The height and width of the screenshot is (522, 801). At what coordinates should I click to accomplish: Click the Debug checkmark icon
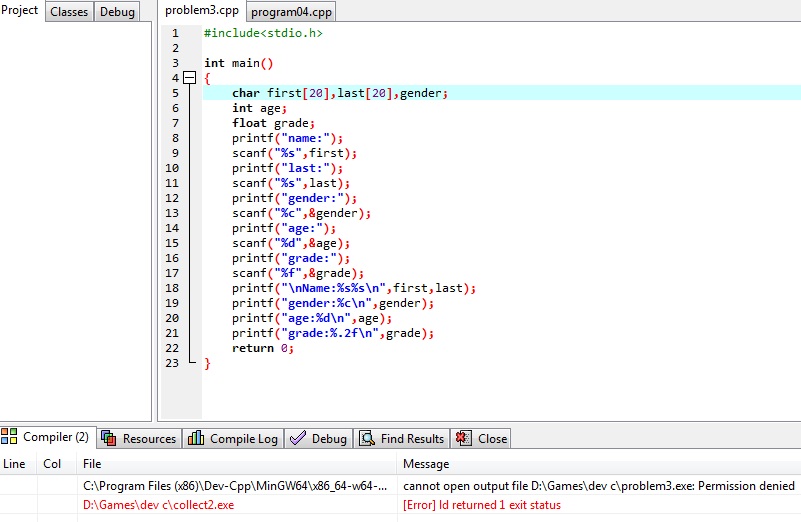(x=298, y=438)
